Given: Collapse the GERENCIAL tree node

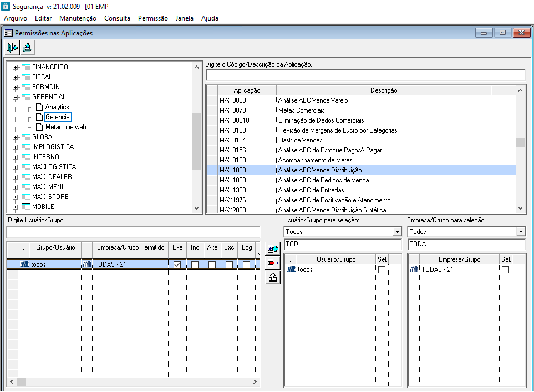Looking at the screenshot, I should [x=15, y=97].
